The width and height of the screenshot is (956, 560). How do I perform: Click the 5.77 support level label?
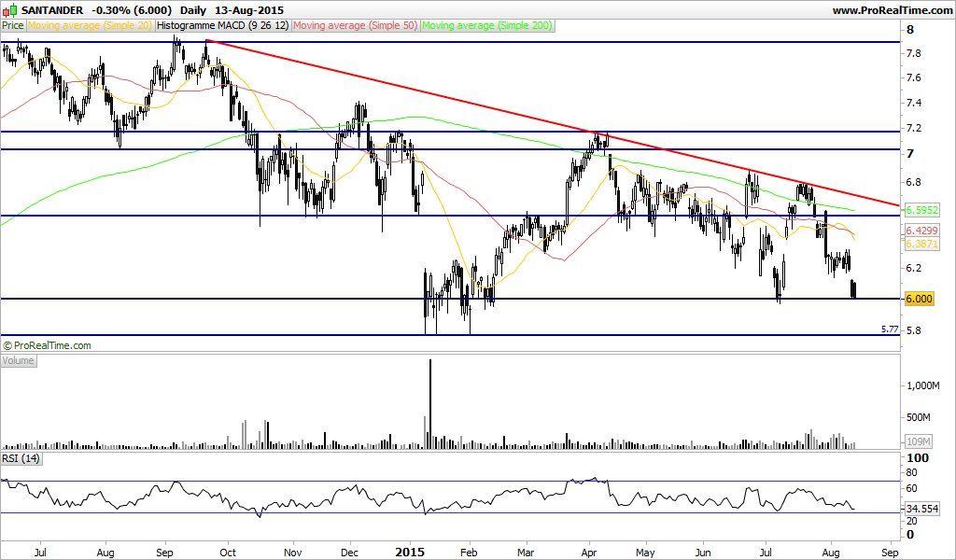coord(890,329)
